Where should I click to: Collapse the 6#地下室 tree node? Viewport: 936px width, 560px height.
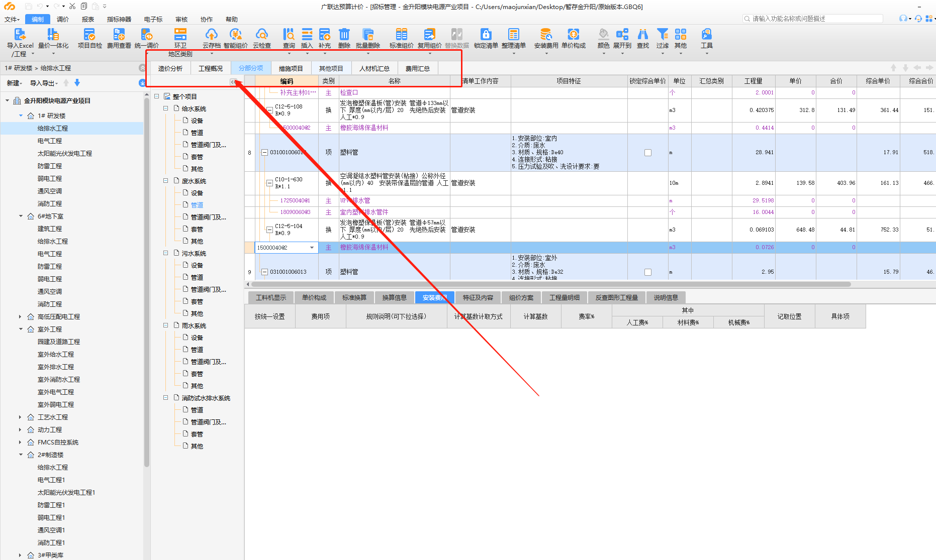tap(21, 216)
